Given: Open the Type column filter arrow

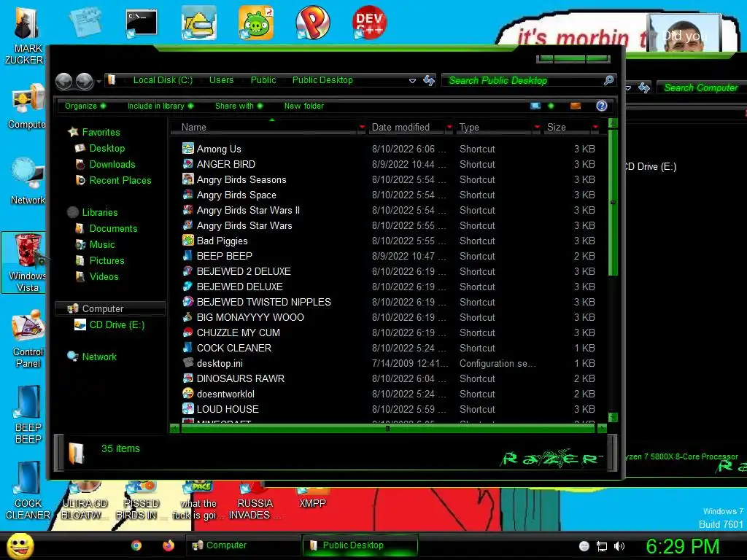Looking at the screenshot, I should [x=537, y=127].
